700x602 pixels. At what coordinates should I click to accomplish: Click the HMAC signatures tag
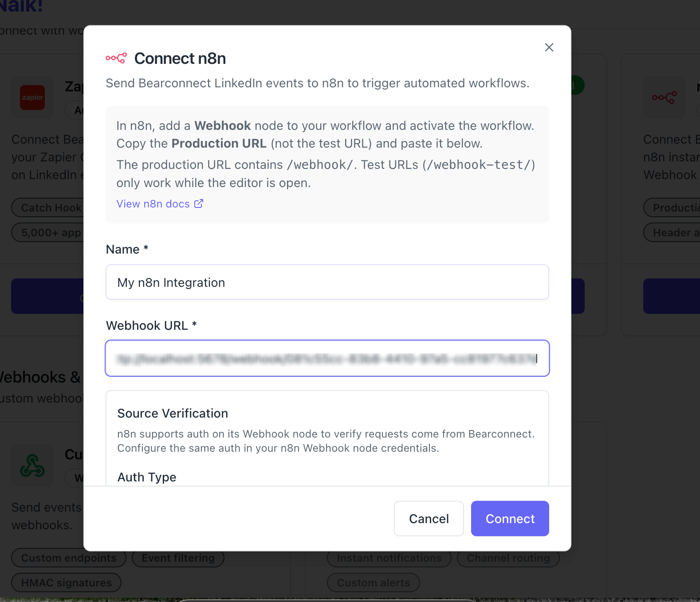pos(66,583)
